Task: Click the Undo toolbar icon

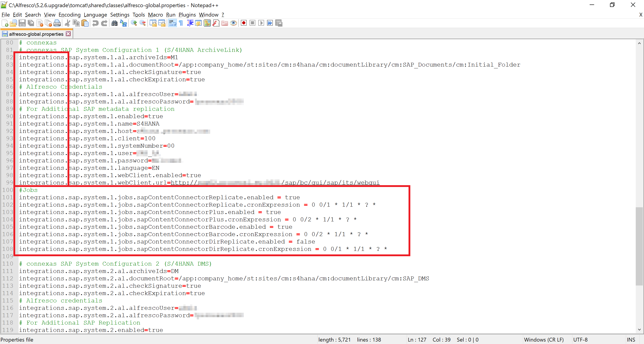Action: point(95,23)
